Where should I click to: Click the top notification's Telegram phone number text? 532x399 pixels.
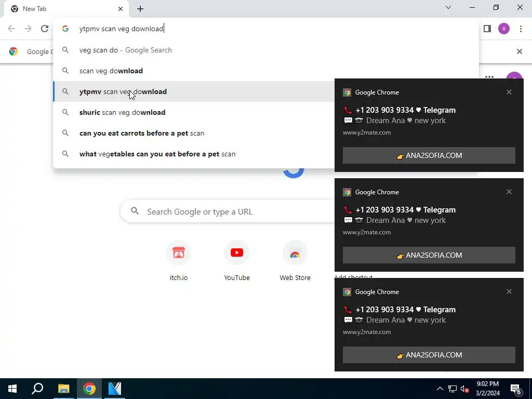405,110
